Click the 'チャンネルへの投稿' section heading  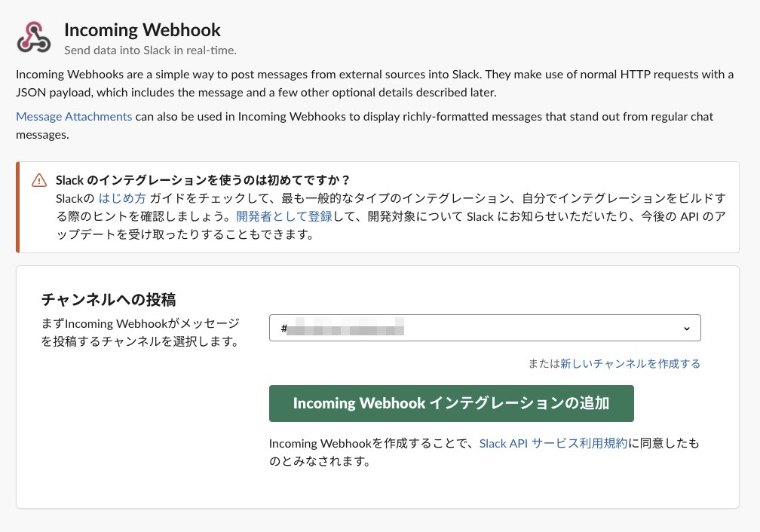coord(109,300)
